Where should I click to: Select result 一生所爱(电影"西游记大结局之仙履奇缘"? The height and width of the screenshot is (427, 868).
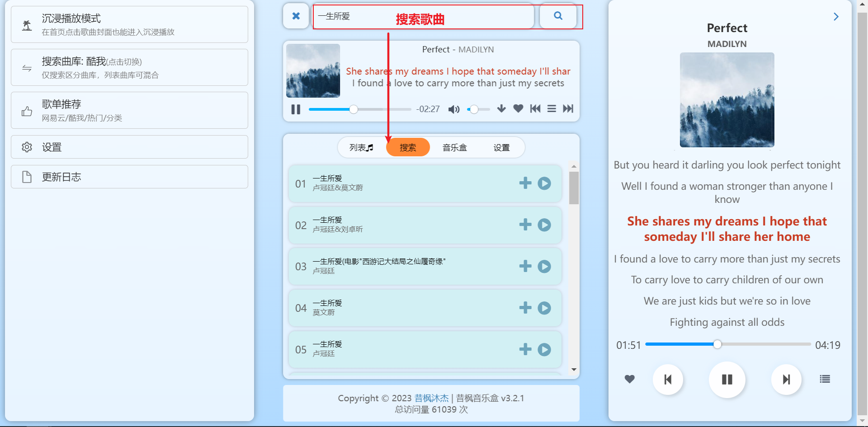pos(425,267)
